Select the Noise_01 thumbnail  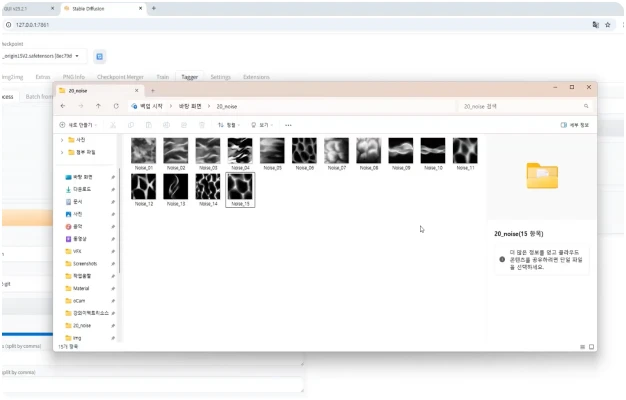(x=144, y=150)
